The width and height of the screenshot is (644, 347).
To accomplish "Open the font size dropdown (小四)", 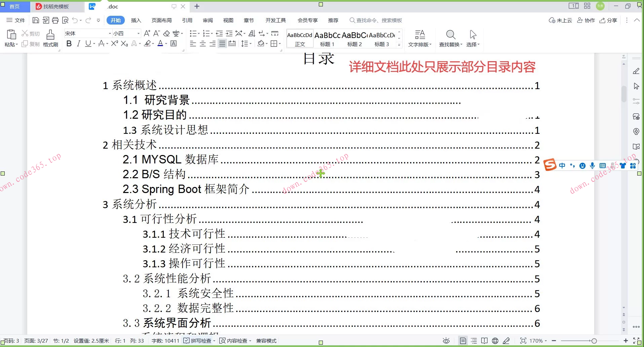I will pyautogui.click(x=138, y=33).
